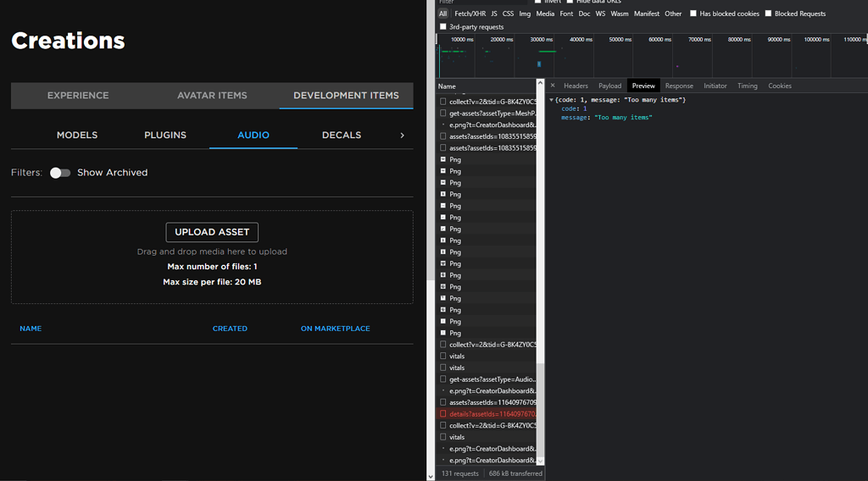Click the 686 kB transferred status text
The height and width of the screenshot is (481, 868).
point(515,474)
